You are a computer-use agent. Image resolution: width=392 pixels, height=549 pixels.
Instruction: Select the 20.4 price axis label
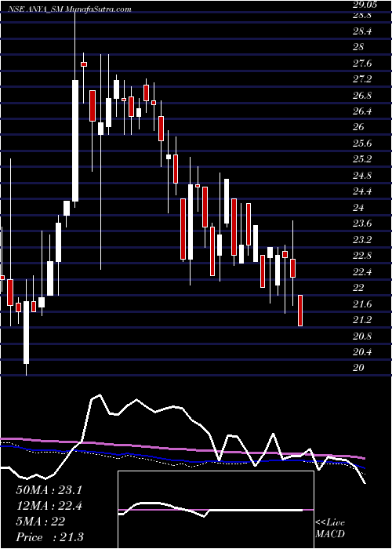click(361, 352)
